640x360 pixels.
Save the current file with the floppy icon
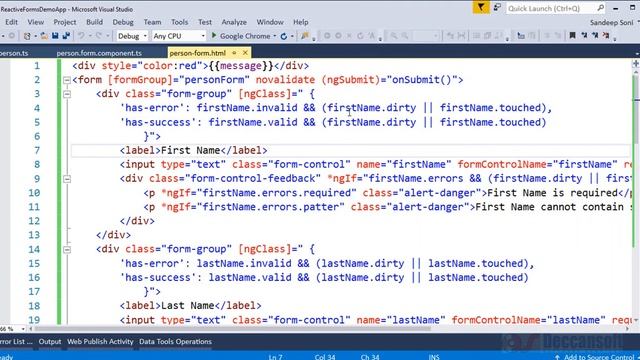click(x=55, y=36)
